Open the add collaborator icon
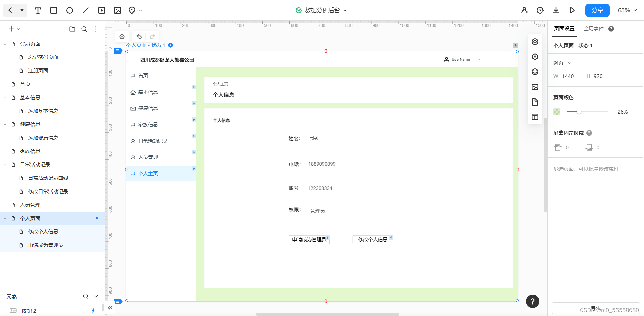 pos(525,10)
